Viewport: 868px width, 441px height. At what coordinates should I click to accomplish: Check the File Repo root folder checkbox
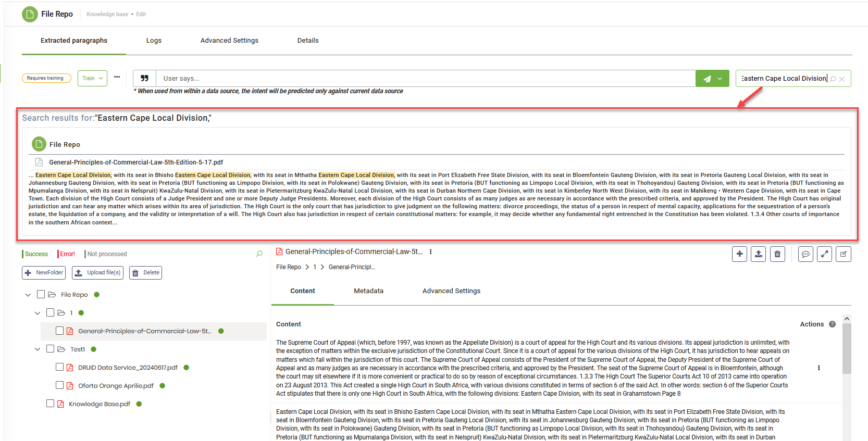(x=41, y=295)
